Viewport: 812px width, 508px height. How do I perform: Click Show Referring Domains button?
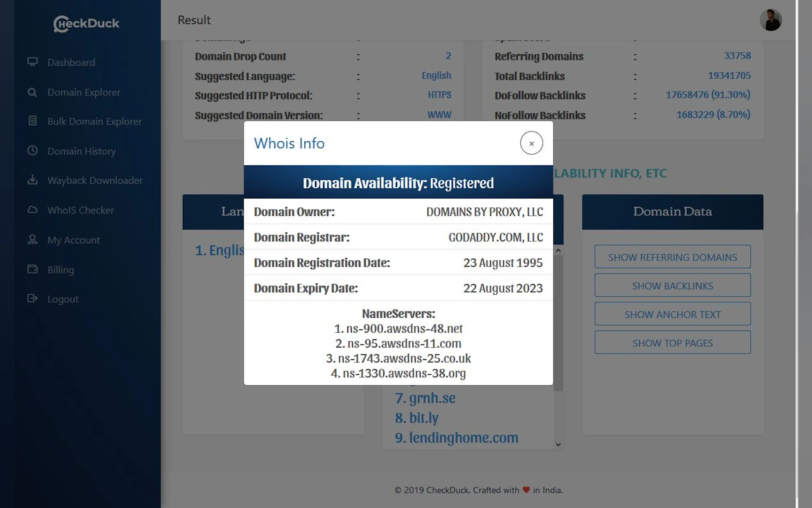(672, 257)
